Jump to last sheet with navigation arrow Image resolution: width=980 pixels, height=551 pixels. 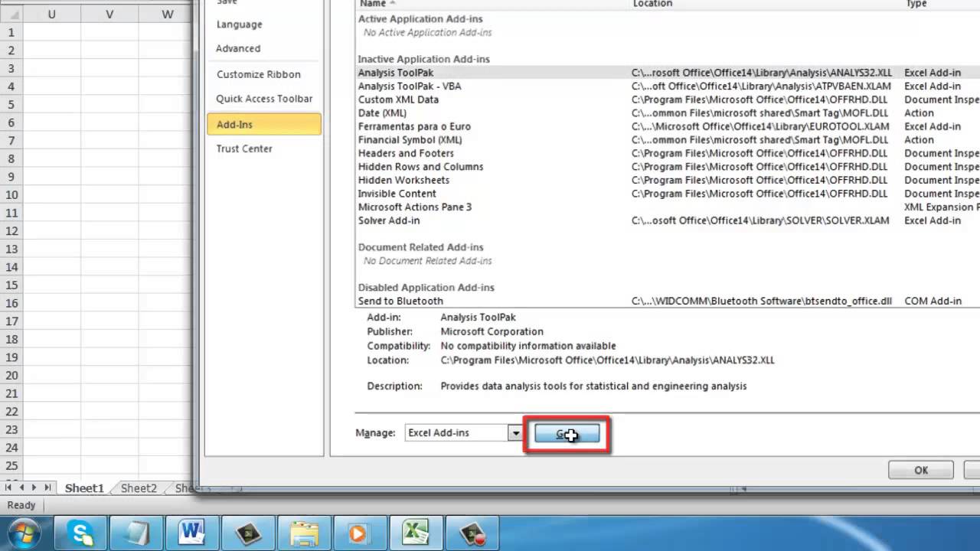47,487
